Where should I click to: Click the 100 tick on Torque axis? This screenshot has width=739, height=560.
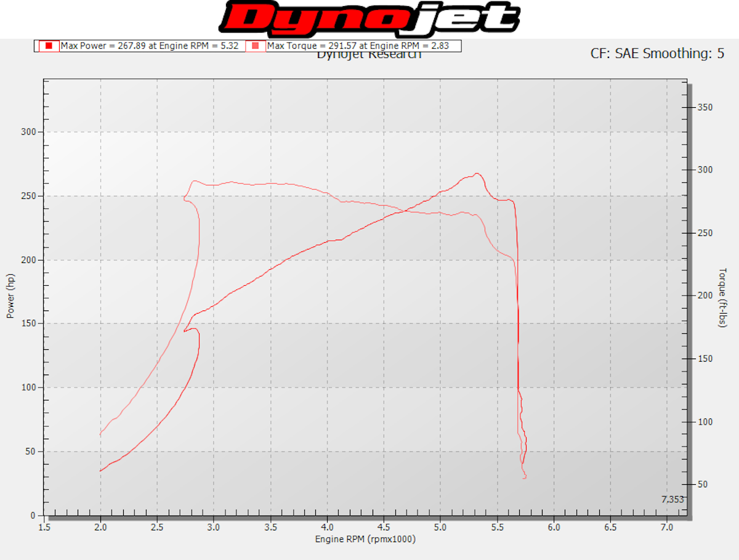705,421
